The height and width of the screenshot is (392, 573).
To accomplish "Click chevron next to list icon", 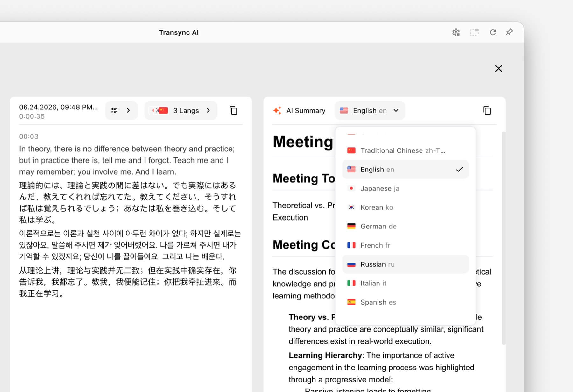I will pos(128,110).
